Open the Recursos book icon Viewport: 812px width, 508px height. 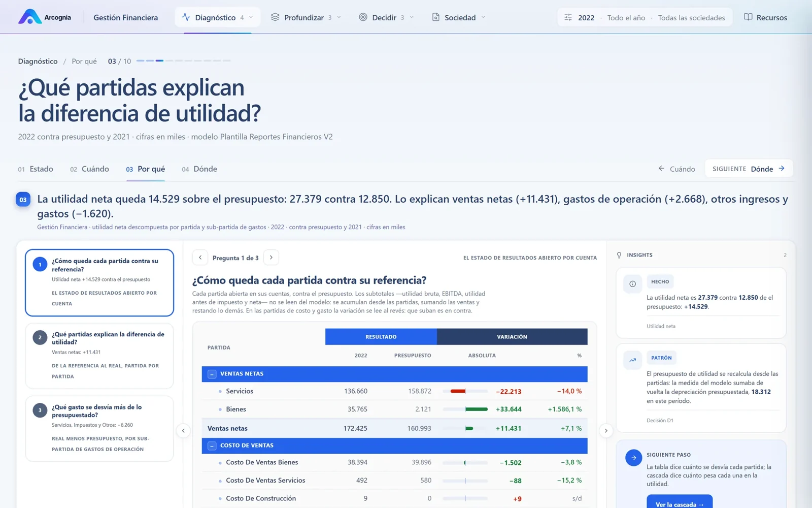point(748,17)
